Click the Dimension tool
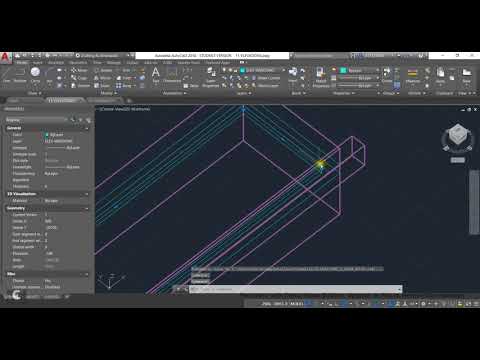Viewport: 480px width, 360px height. (172, 75)
